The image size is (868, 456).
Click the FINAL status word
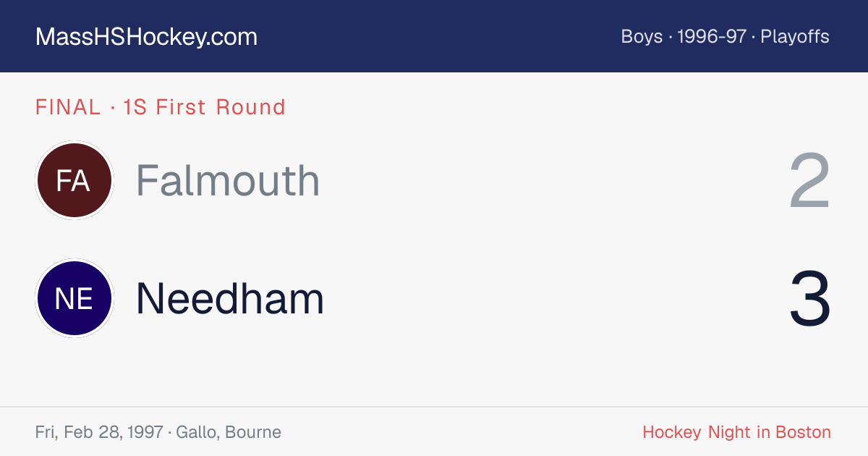[x=68, y=107]
